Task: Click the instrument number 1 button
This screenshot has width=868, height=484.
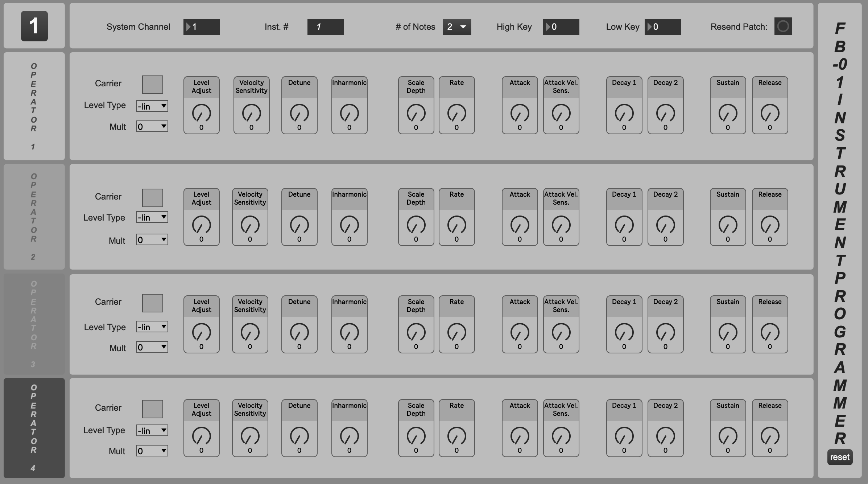Action: tap(34, 26)
